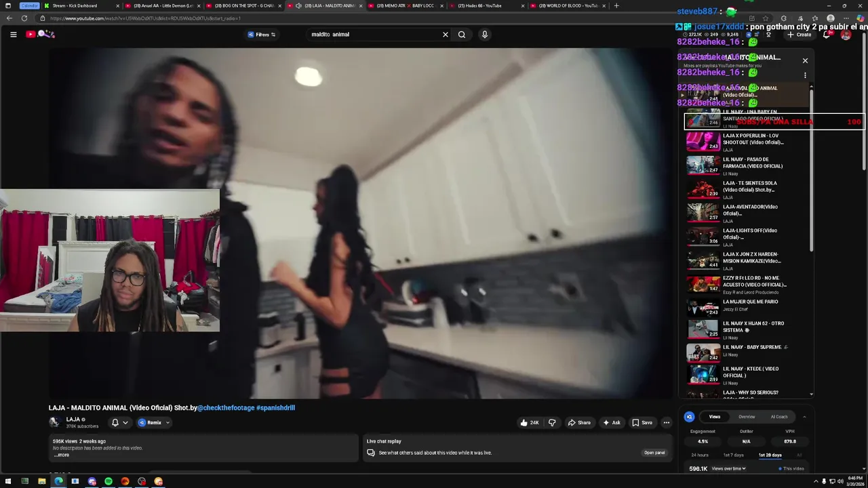Screen dimensions: 868x488
Task: Click the search magnifier icon
Action: [x=462, y=35]
